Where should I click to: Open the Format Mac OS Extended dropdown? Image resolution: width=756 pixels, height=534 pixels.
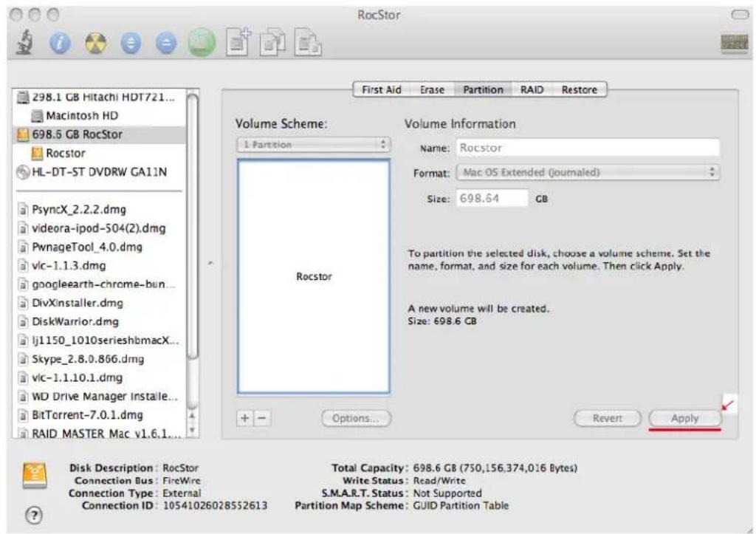pos(588,172)
